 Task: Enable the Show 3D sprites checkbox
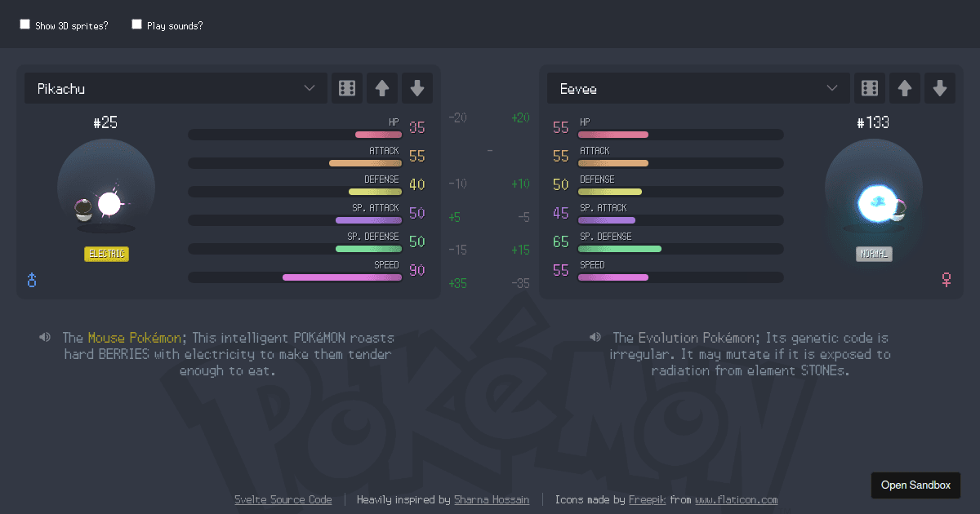pos(24,24)
